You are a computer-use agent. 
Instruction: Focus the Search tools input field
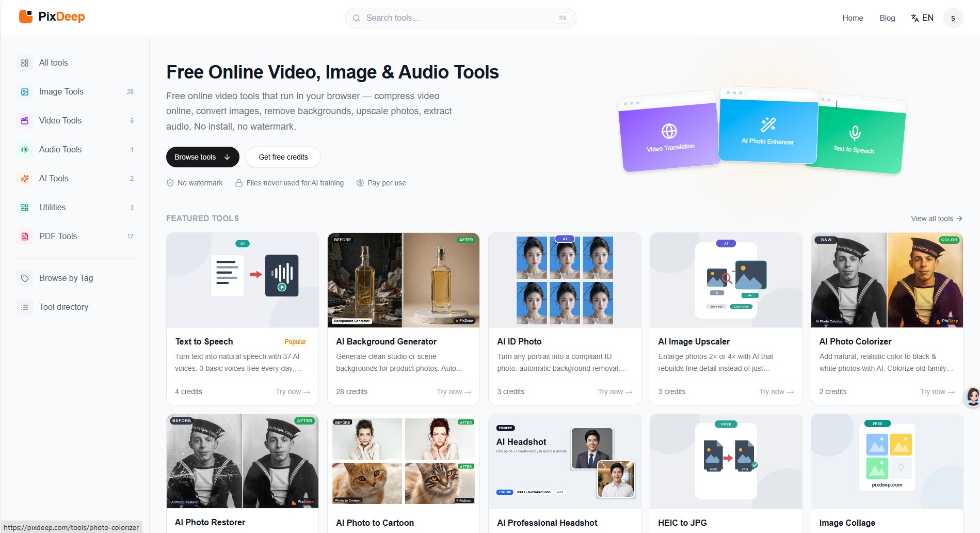[460, 18]
